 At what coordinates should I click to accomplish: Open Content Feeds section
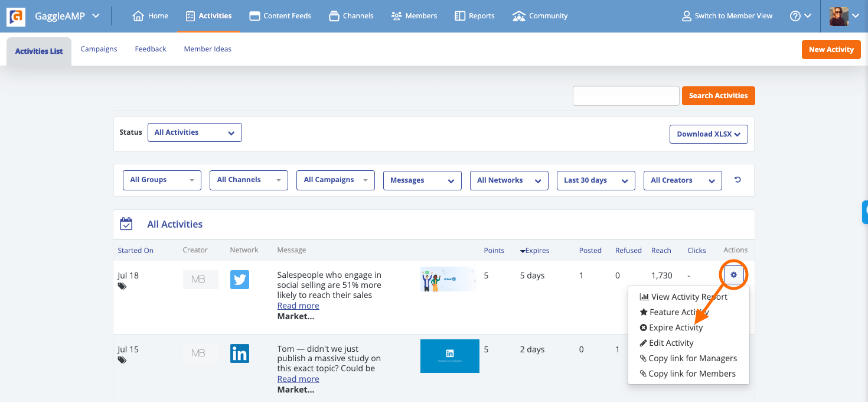[280, 16]
